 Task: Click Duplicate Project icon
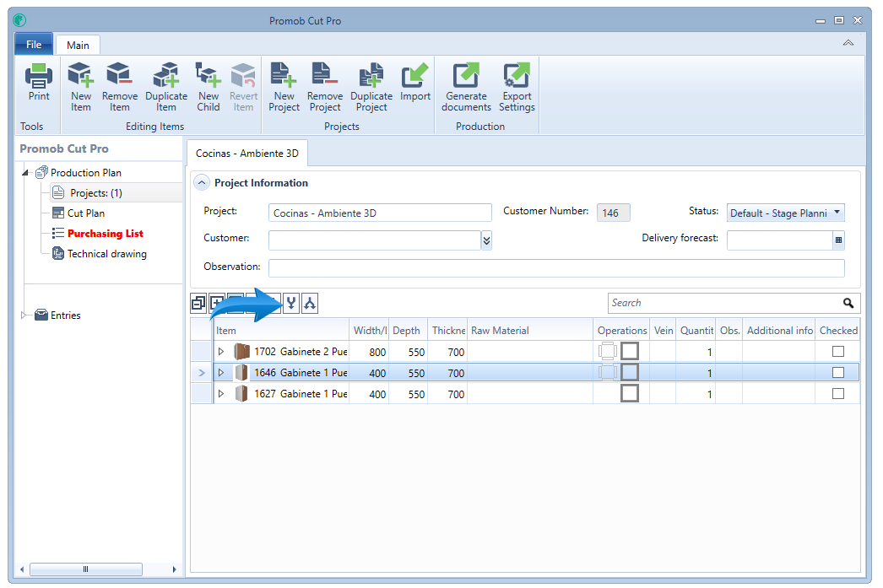pos(371,76)
